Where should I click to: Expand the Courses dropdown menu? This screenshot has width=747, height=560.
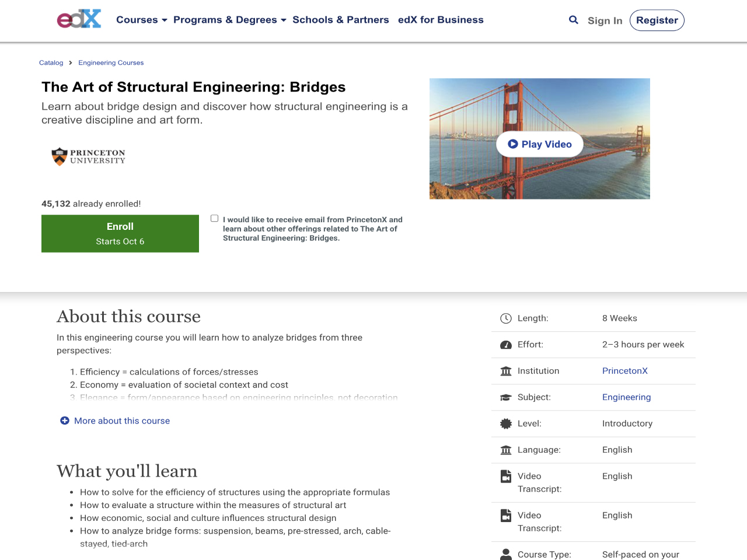(142, 20)
